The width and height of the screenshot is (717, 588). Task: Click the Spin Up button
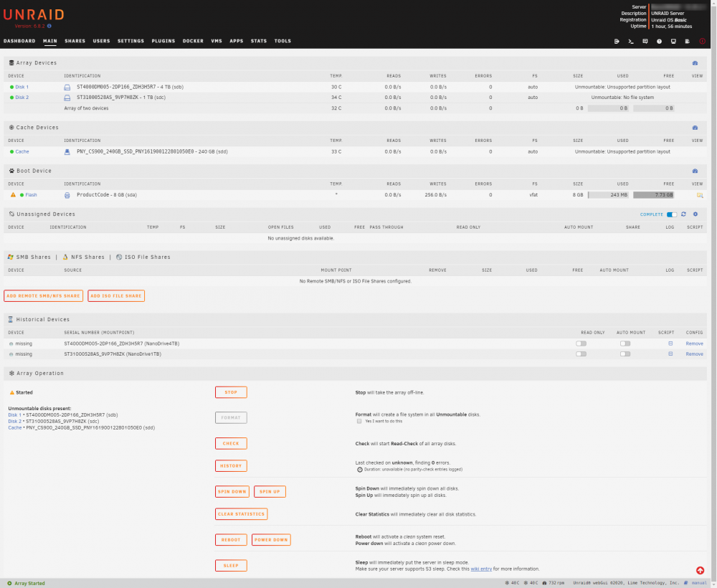pos(270,491)
